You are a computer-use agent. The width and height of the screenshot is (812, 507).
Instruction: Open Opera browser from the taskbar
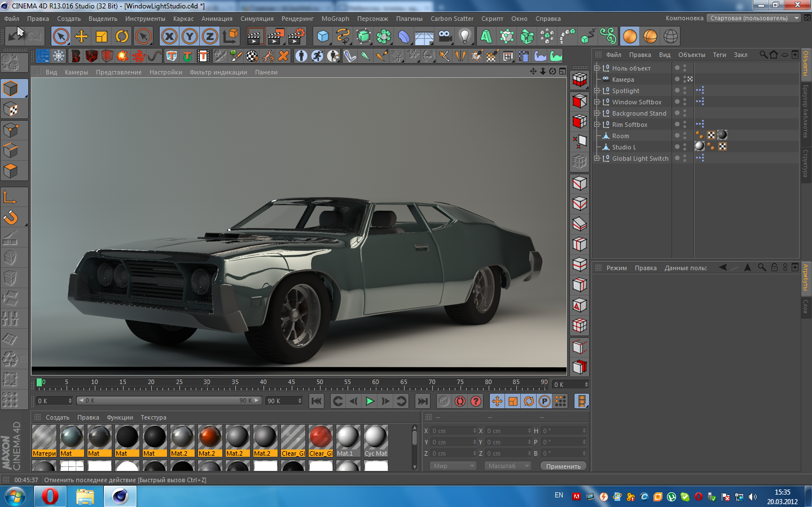(x=50, y=496)
